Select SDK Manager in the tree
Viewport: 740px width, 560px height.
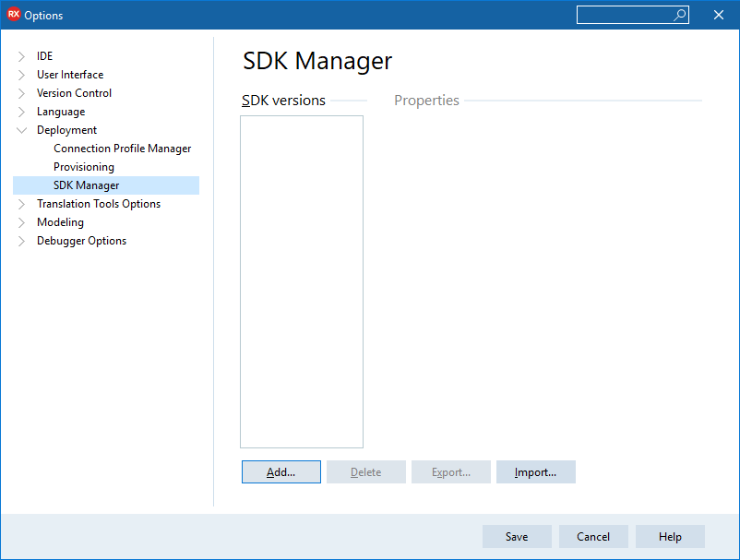click(86, 185)
